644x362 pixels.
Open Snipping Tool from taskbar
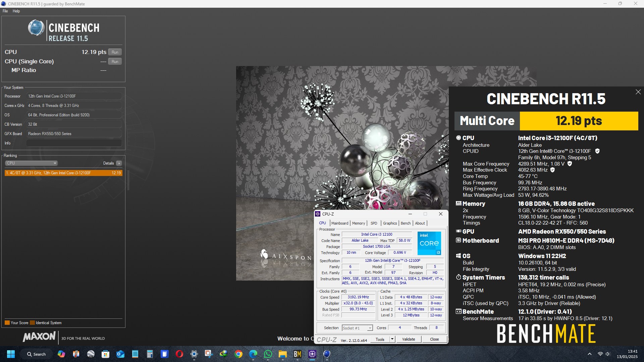209,354
